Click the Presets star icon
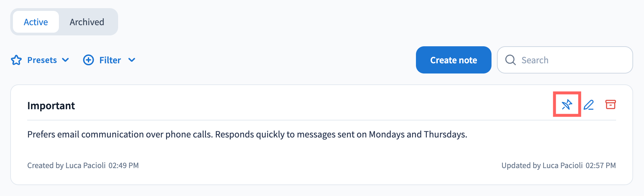Viewport: 644px width, 196px height. pyautogui.click(x=16, y=60)
